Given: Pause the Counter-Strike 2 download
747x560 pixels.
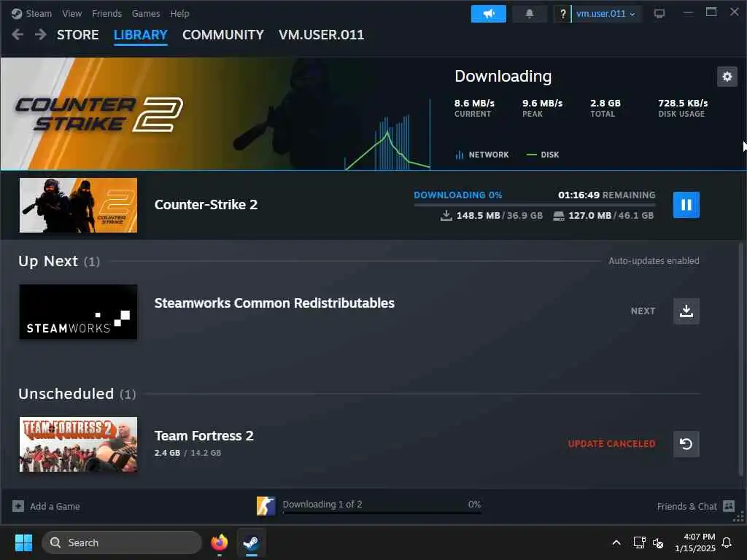Looking at the screenshot, I should [686, 205].
